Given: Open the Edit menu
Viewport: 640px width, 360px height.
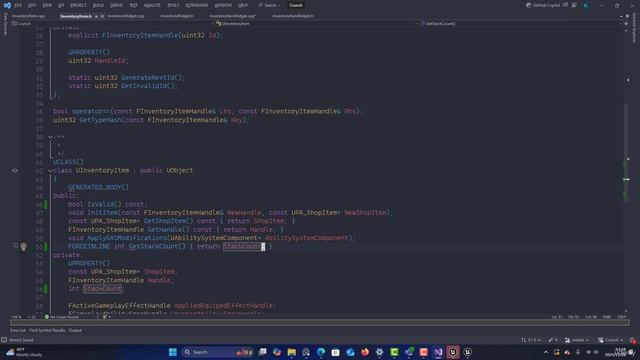Looking at the screenshot, I should point(32,5).
